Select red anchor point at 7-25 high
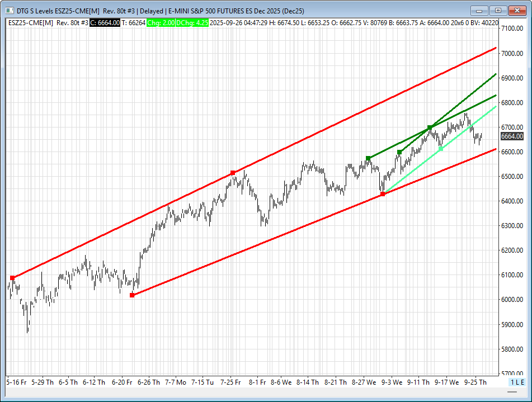This screenshot has width=532, height=402. (x=233, y=173)
